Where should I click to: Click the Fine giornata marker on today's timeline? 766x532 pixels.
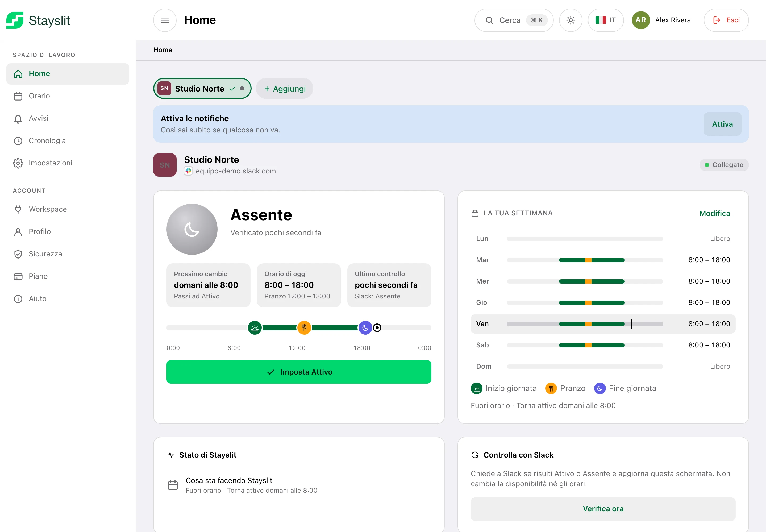point(365,328)
